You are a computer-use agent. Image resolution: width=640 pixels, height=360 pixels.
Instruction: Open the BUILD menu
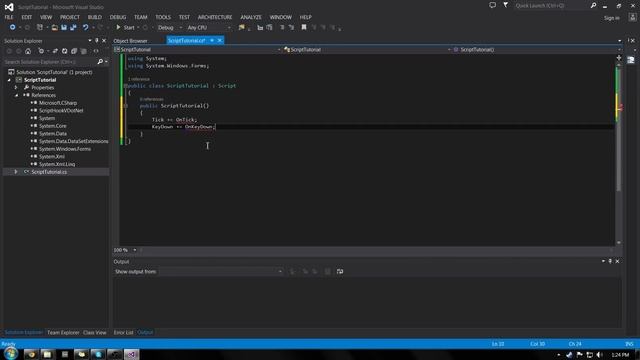click(95, 17)
